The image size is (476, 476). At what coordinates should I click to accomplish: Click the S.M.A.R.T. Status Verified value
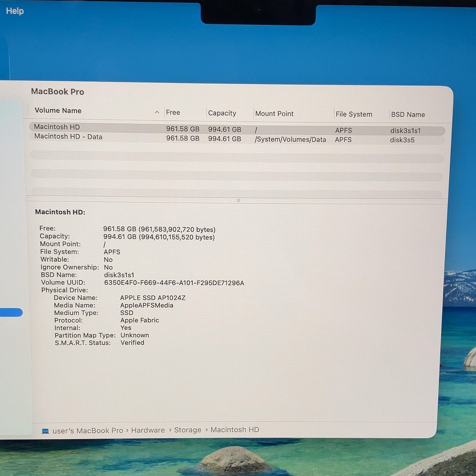132,343
